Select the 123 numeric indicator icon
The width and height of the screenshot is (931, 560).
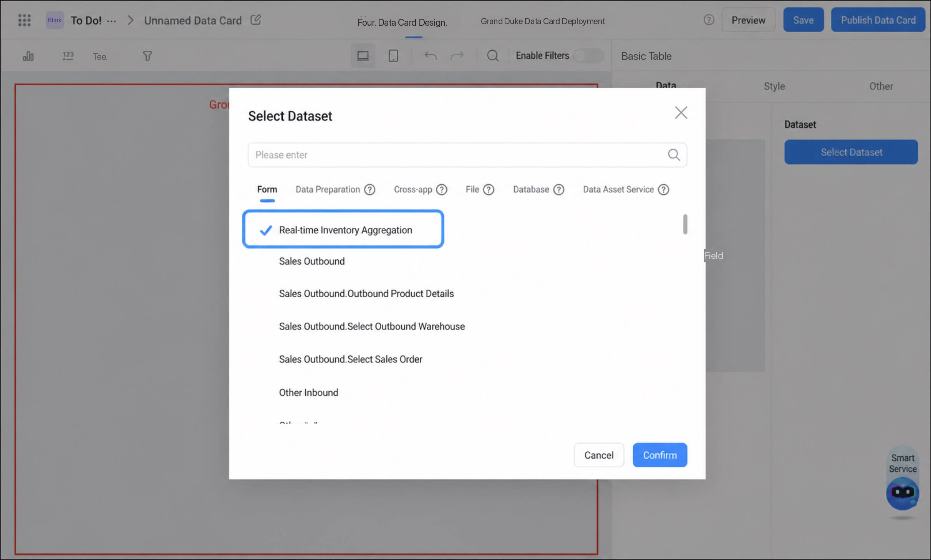(68, 56)
